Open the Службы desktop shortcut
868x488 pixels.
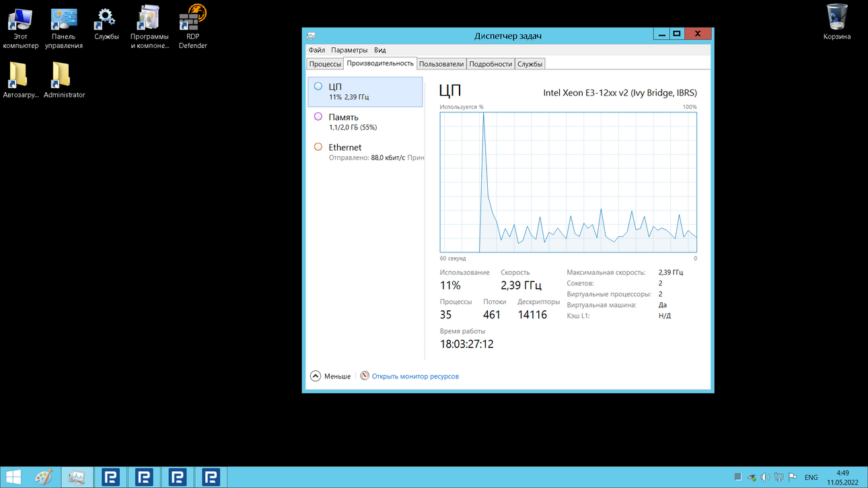(x=106, y=24)
